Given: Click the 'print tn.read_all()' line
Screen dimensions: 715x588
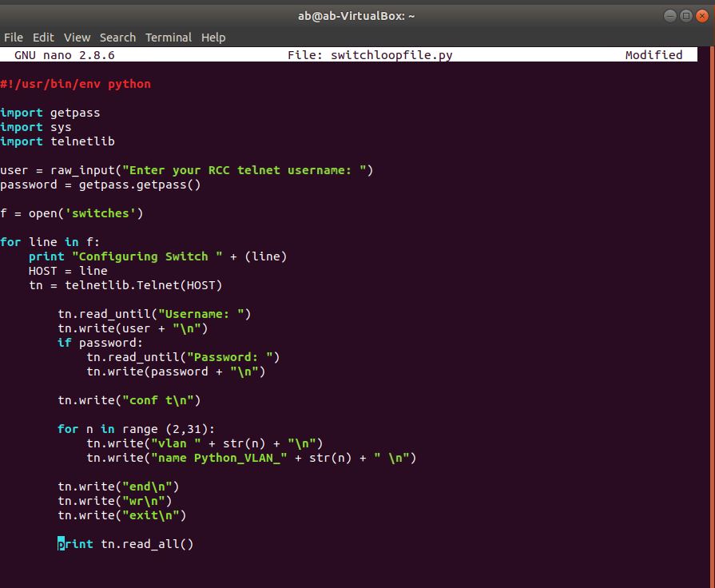Looking at the screenshot, I should (x=125, y=544).
